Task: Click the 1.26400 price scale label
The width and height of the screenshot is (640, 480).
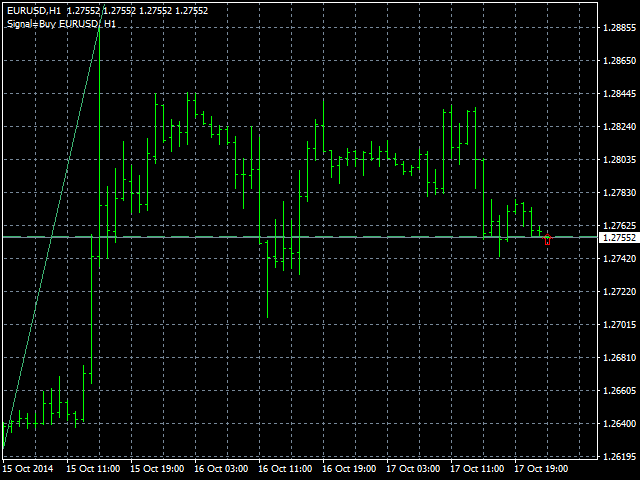Action: coord(620,424)
